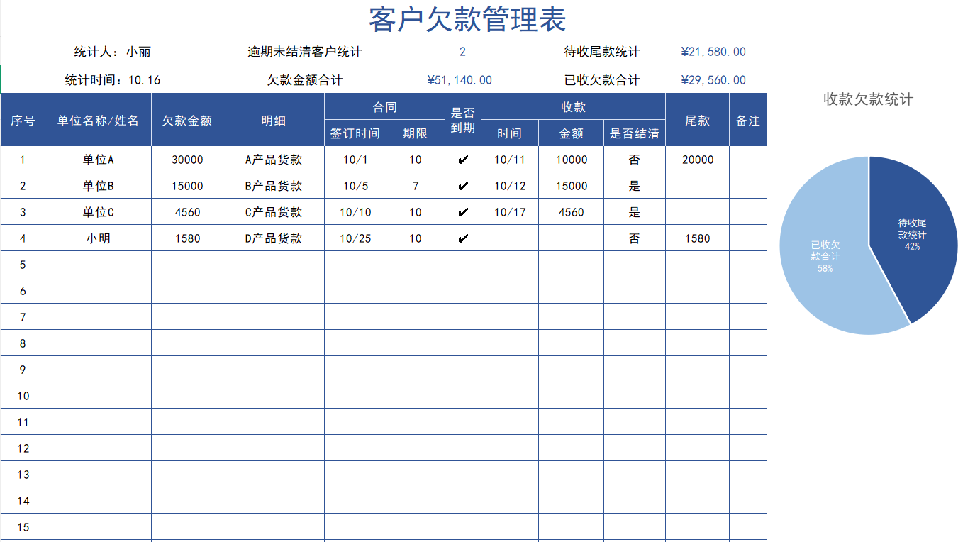This screenshot has width=980, height=542.
Task: Select the B产品货款 detail cell
Action: [274, 186]
